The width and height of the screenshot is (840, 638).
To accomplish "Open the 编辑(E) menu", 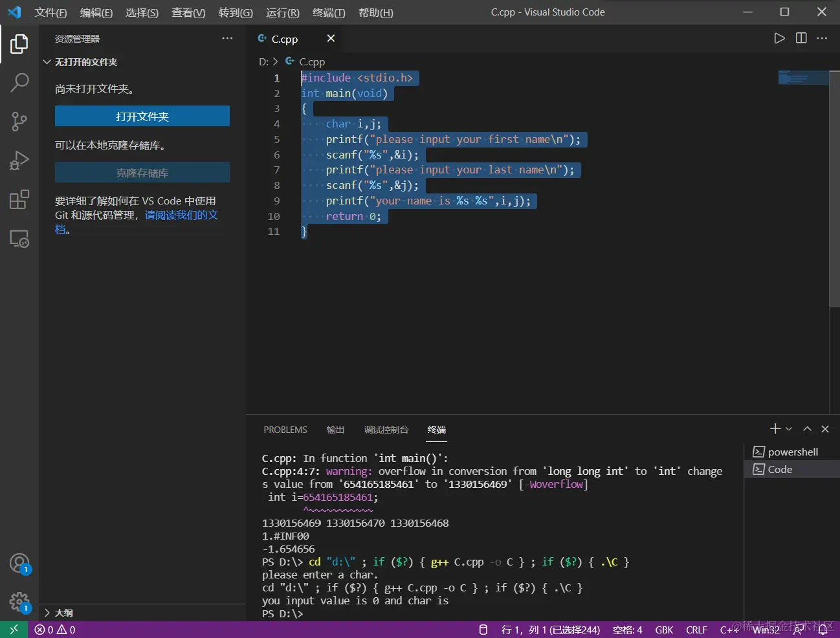I will [96, 12].
